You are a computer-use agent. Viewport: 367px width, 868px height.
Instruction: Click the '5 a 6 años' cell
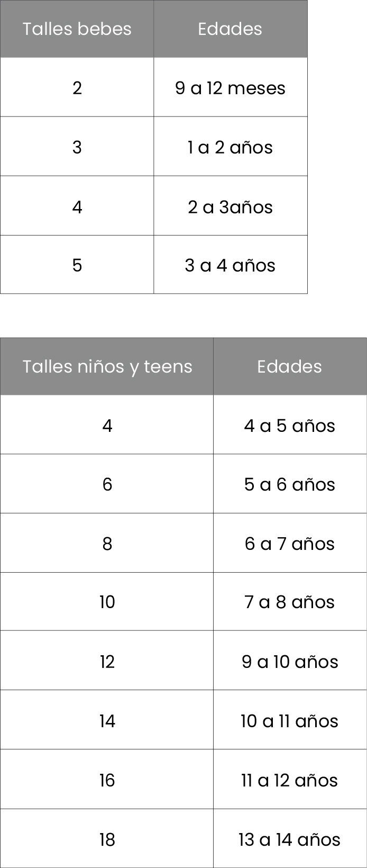click(x=290, y=484)
